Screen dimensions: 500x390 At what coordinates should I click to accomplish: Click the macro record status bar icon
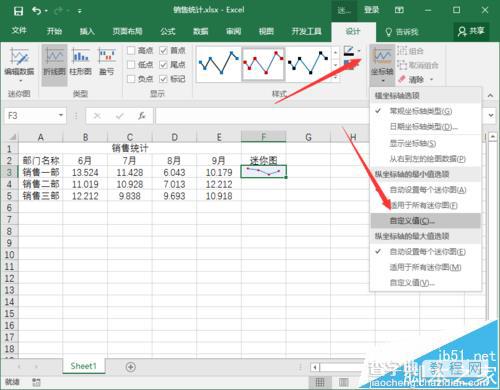[37, 382]
